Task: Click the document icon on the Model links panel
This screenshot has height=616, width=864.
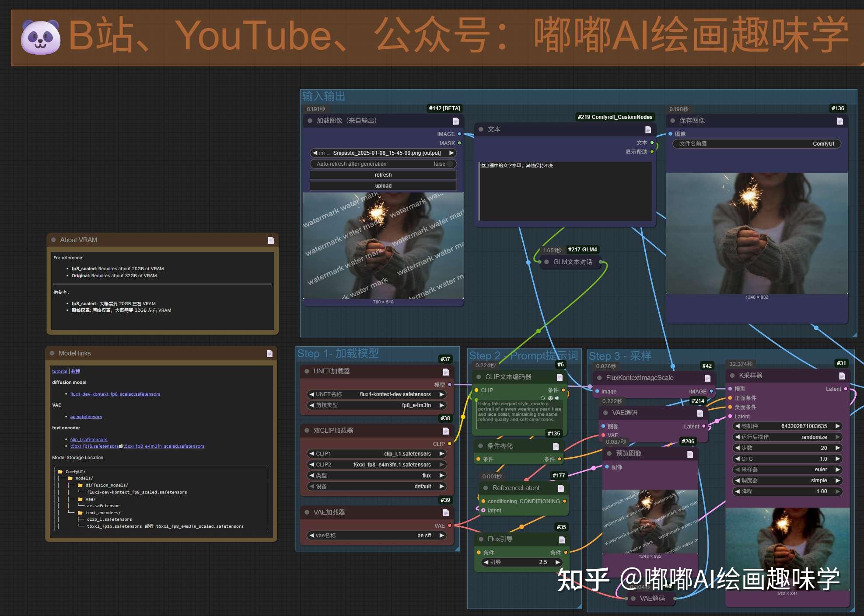Action: coord(269,353)
